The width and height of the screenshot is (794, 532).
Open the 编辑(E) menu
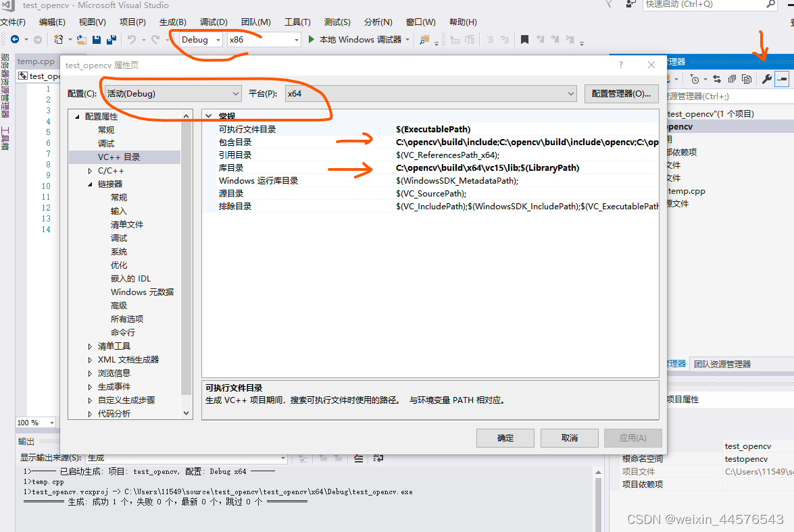coord(52,22)
